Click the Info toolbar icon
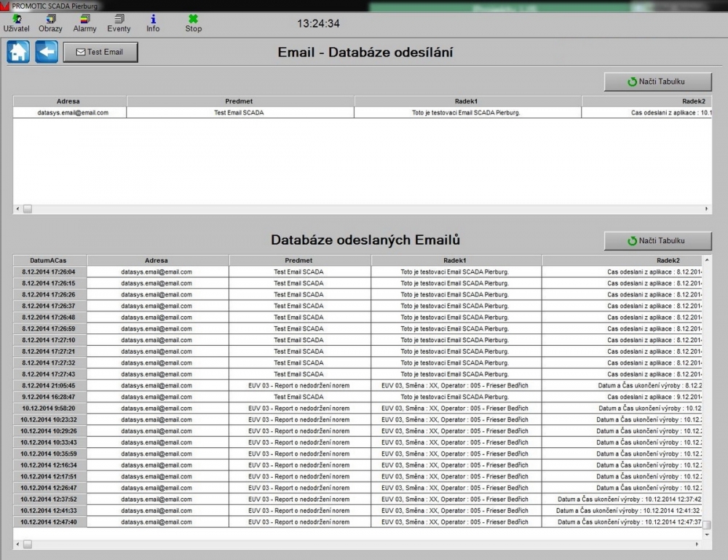 (x=153, y=23)
